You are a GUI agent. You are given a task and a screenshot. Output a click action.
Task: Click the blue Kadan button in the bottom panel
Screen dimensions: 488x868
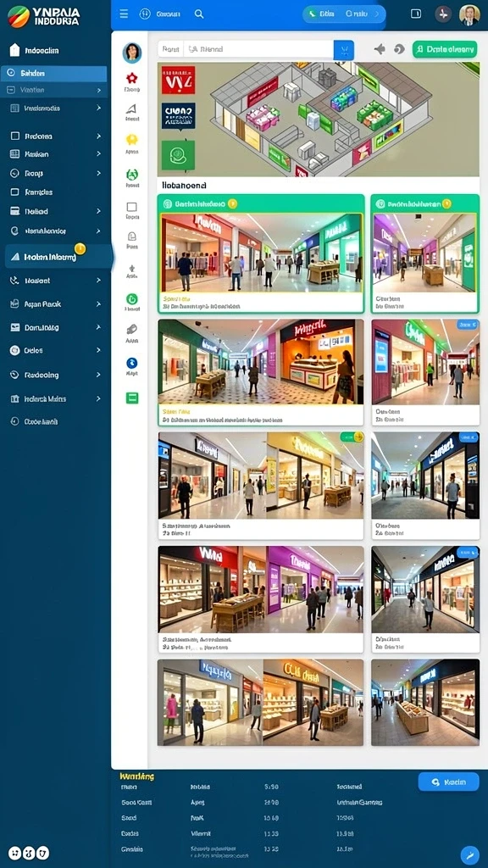(448, 782)
